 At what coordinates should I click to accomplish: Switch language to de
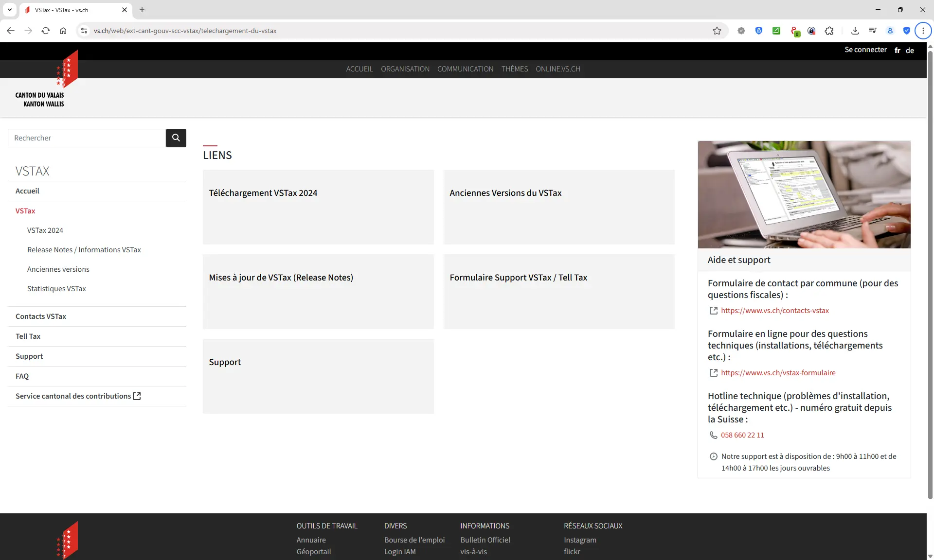pos(910,51)
